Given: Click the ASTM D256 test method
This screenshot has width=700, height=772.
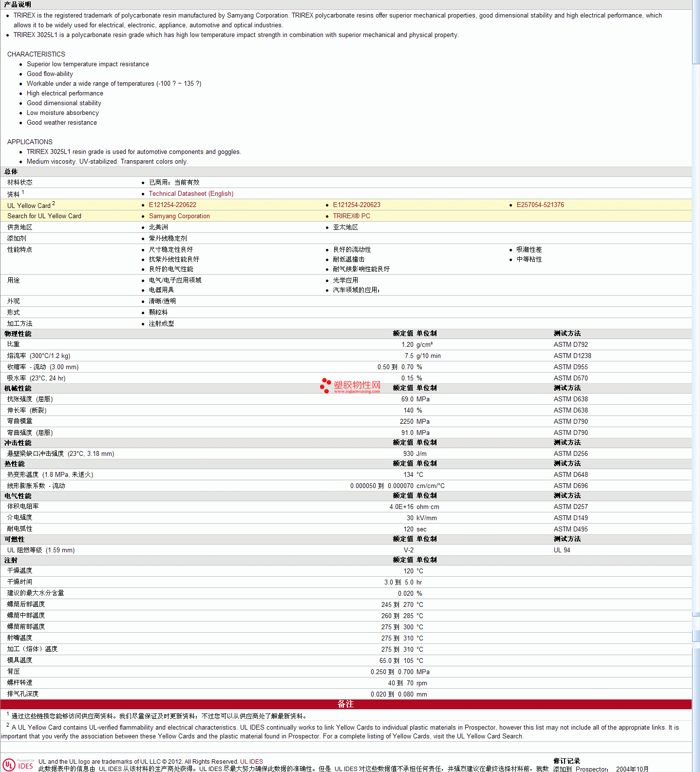Looking at the screenshot, I should pos(571,454).
